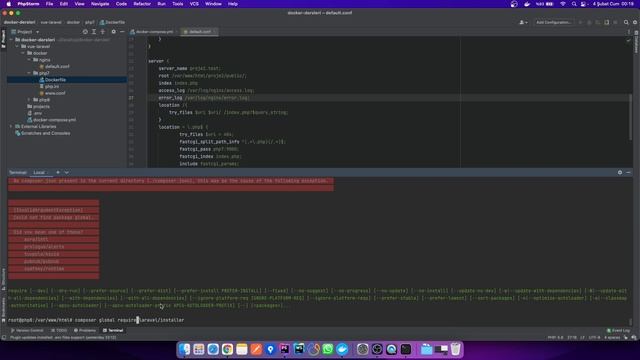
Task: Open Notes from the Dock
Action: [242, 349]
